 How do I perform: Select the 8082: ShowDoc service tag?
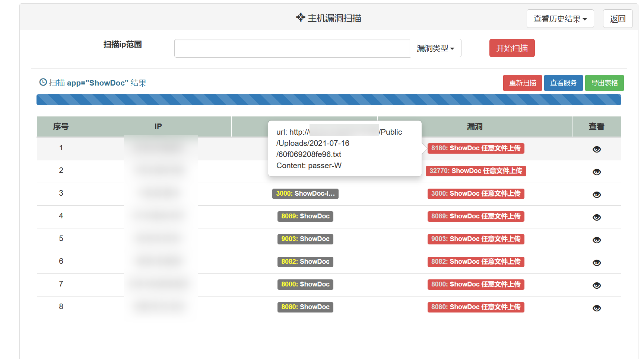click(x=305, y=262)
